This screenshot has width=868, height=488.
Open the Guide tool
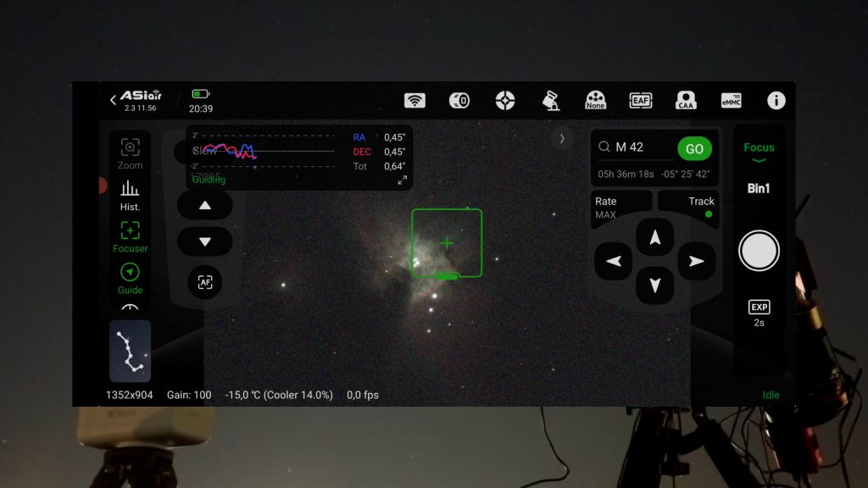tap(130, 279)
